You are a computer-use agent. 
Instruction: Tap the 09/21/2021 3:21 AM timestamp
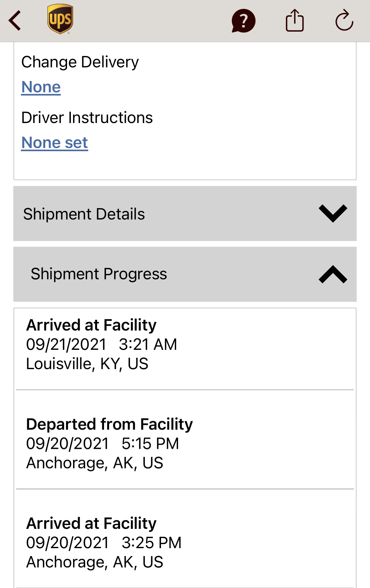102,344
